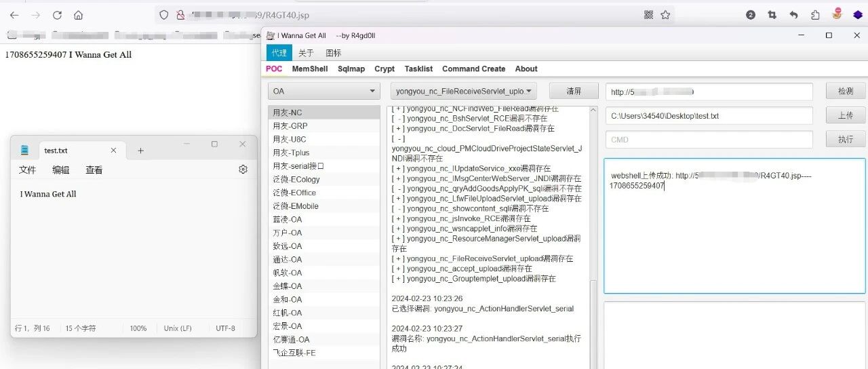Image resolution: width=868 pixels, height=369 pixels.
Task: Open the browser home page
Action: [78, 15]
